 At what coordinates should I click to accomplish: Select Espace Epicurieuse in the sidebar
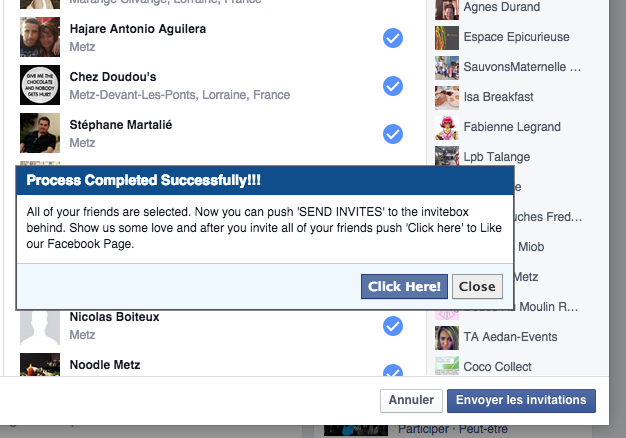pyautogui.click(x=516, y=37)
